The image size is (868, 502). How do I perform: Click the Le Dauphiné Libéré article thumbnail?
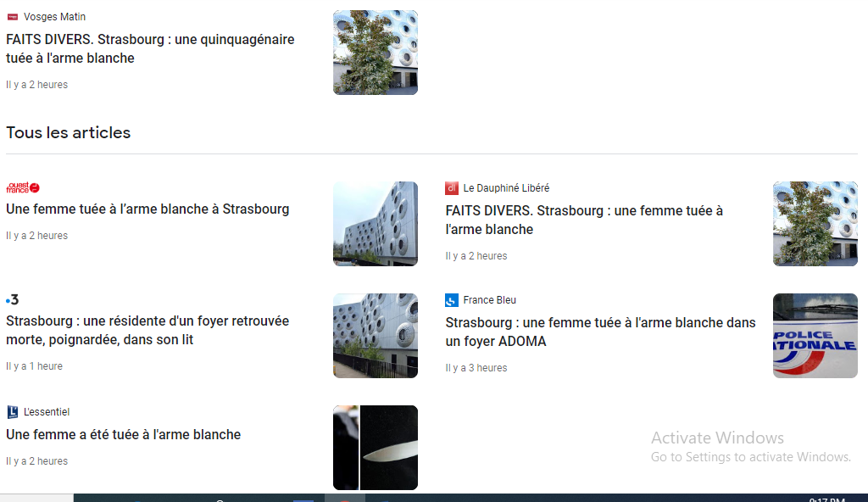coord(815,224)
